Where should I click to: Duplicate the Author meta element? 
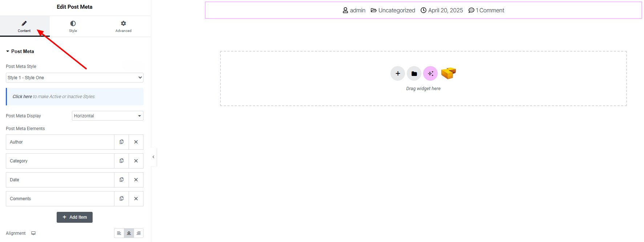121,142
